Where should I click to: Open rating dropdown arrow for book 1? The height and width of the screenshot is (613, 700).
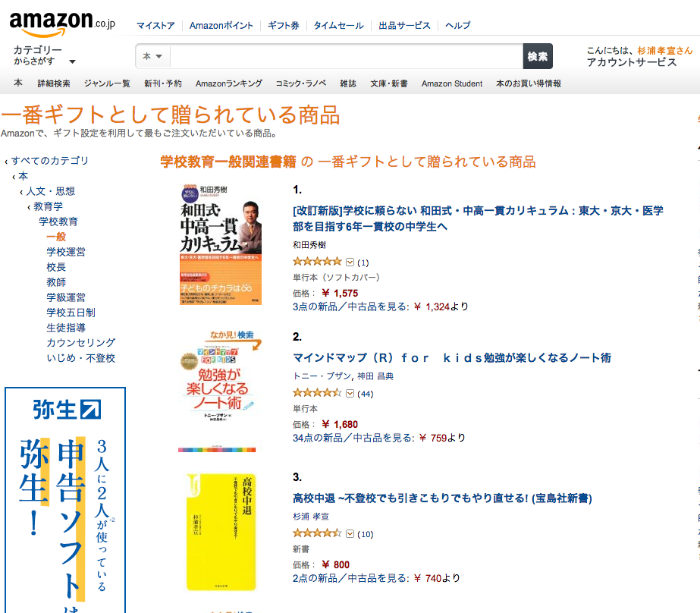pos(350,262)
